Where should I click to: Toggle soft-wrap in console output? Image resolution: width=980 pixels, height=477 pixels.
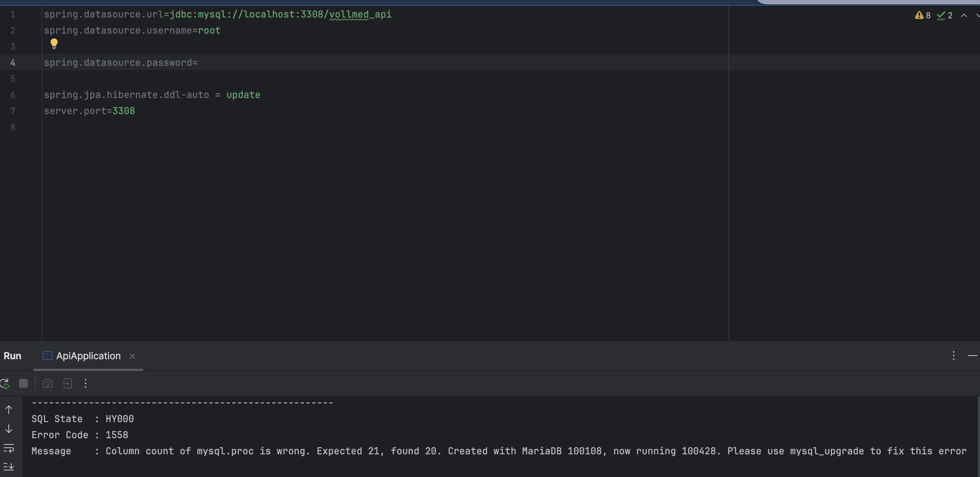click(9, 448)
